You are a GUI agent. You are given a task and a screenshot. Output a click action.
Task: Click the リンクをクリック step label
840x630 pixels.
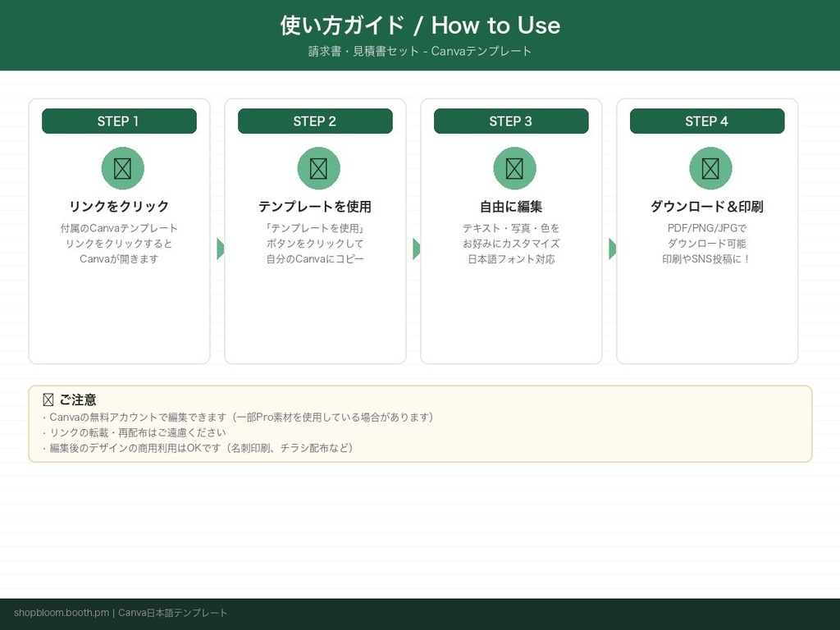[119, 207]
